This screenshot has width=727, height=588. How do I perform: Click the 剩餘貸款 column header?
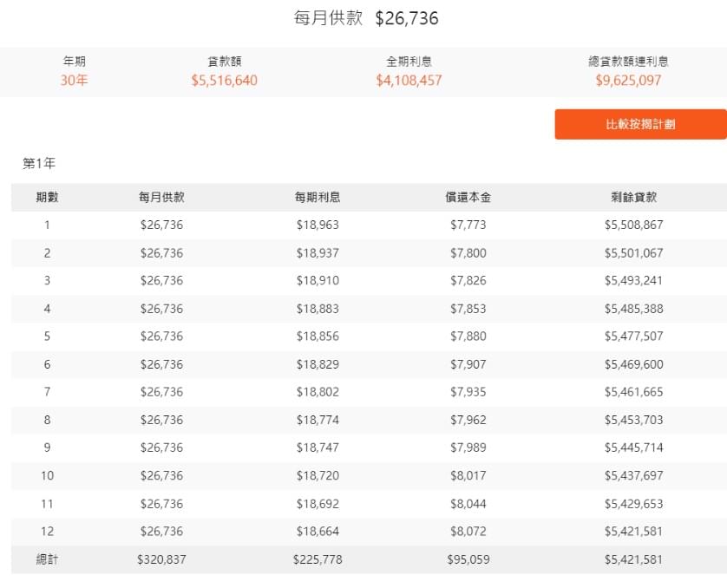pyautogui.click(x=634, y=197)
